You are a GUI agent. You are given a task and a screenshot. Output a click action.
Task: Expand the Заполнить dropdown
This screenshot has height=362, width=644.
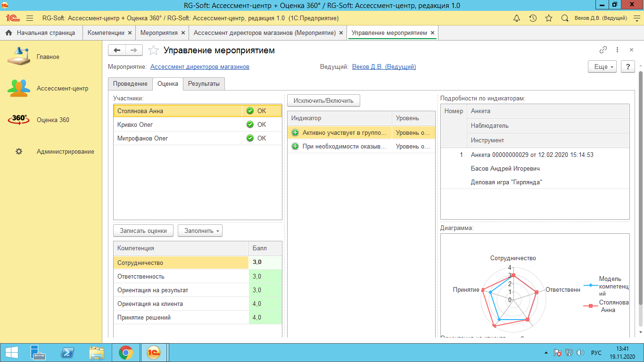200,231
